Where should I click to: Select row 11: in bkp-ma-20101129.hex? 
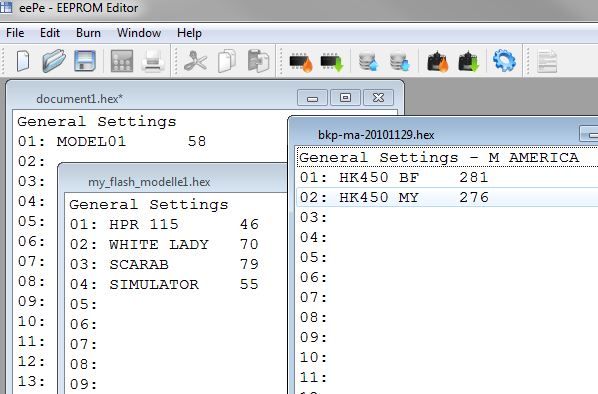313,377
